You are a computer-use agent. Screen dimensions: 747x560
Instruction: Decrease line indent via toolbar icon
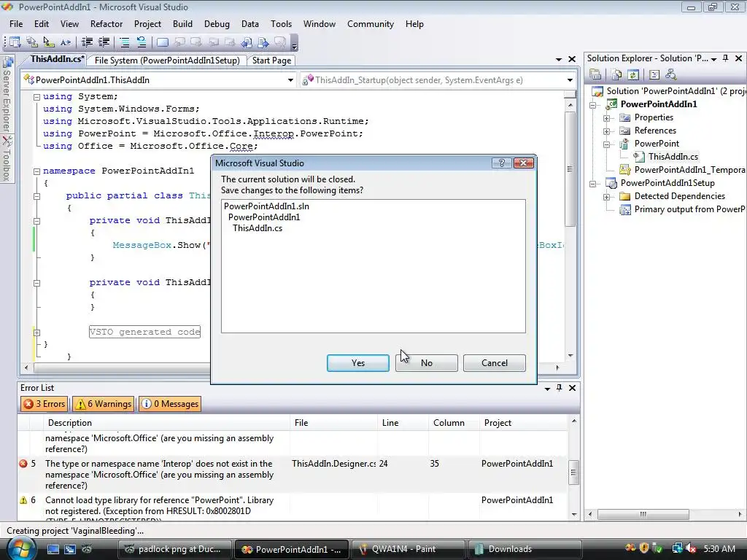click(x=87, y=42)
